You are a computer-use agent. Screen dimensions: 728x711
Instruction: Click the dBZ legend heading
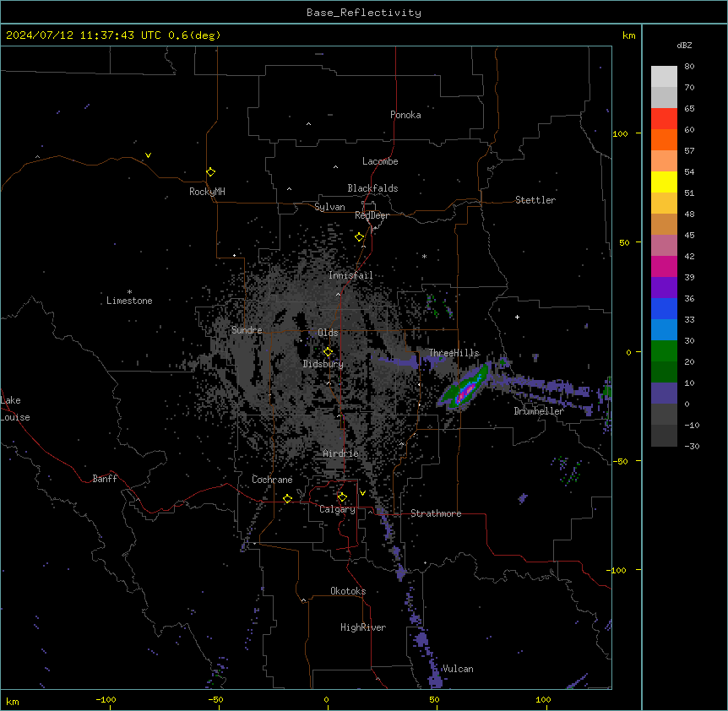coord(684,45)
